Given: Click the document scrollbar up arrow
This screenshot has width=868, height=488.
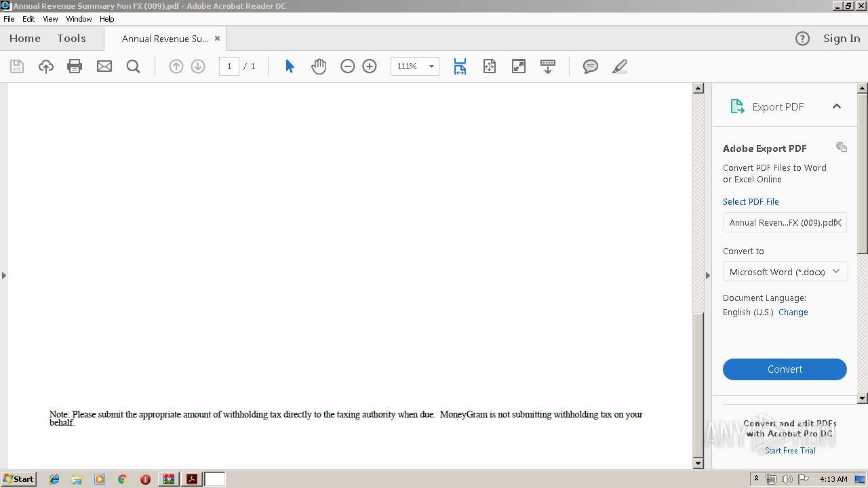Looking at the screenshot, I should pyautogui.click(x=698, y=88).
